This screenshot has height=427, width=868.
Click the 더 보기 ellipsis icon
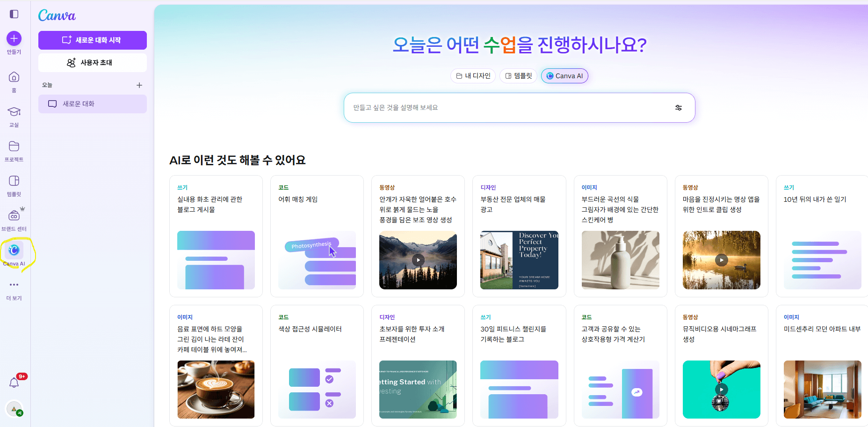click(x=14, y=285)
